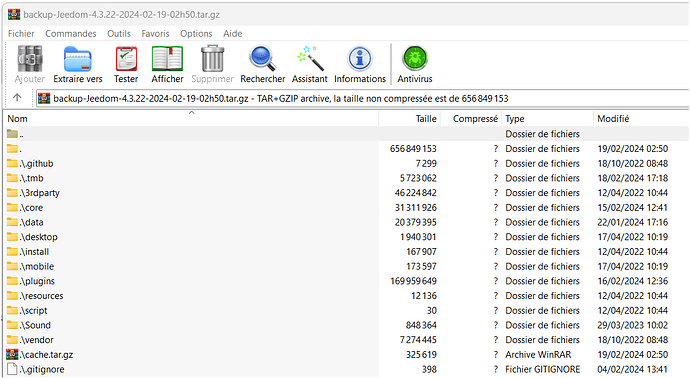Sort by the Type column header
The height and width of the screenshot is (378, 690).
click(547, 118)
